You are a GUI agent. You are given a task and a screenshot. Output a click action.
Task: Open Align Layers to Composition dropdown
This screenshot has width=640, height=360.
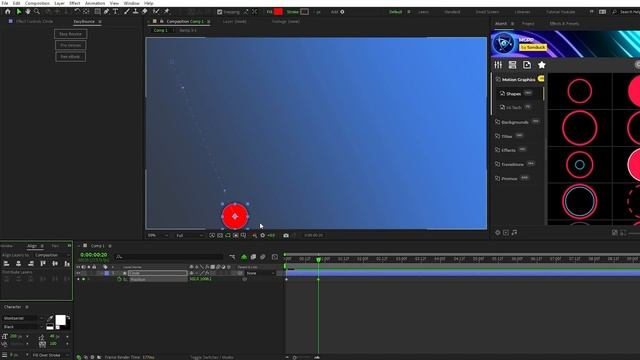click(x=52, y=255)
